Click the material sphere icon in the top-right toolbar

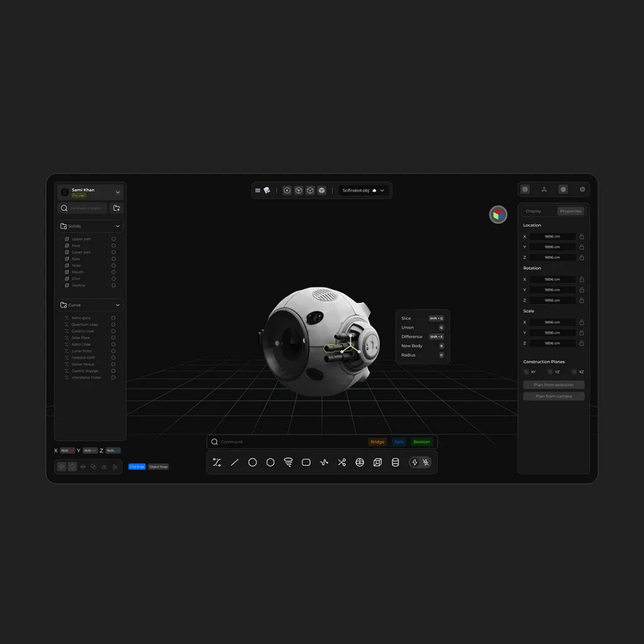click(x=582, y=189)
